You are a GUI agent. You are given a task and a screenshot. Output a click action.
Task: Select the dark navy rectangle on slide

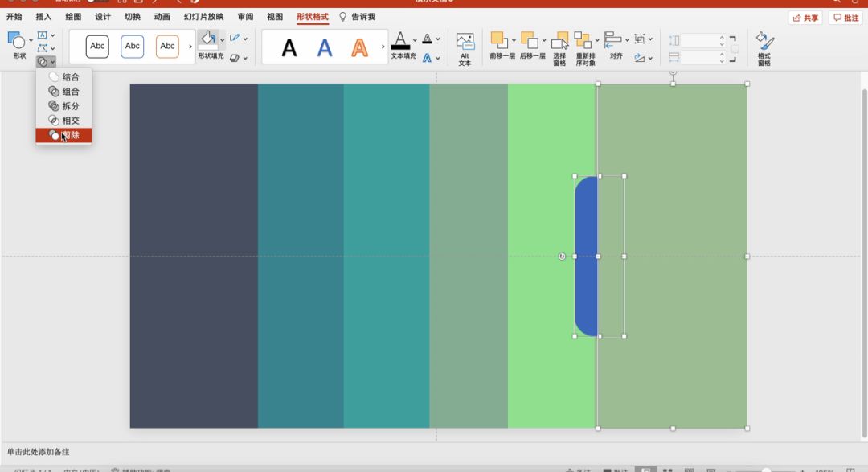pyautogui.click(x=194, y=256)
